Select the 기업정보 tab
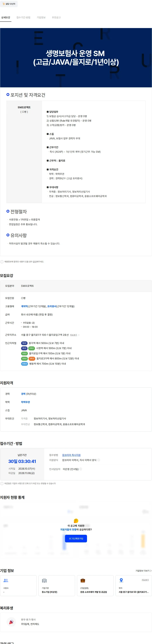This screenshot has width=152, height=644. [x=41, y=17]
